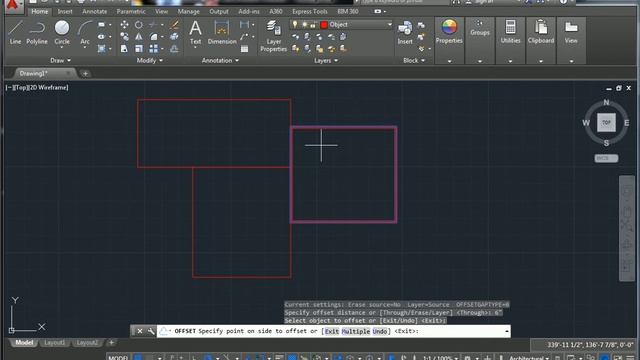The image size is (640, 360).
Task: Open Layer Properties manager
Action: point(273,36)
